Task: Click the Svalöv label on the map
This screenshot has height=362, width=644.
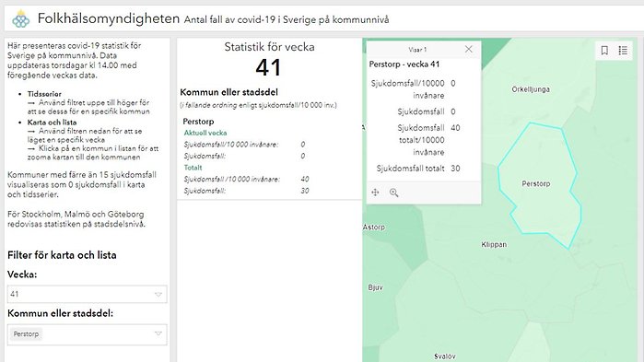Action: click(x=445, y=356)
